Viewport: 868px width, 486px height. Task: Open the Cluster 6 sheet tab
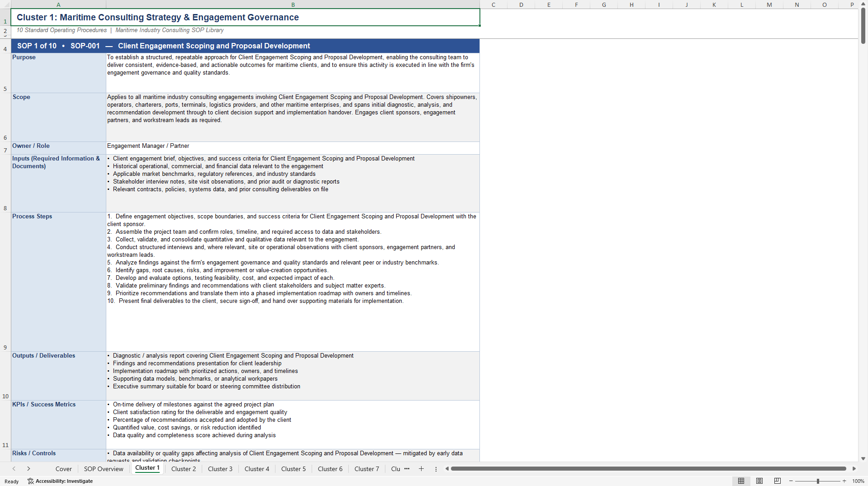[330, 469]
